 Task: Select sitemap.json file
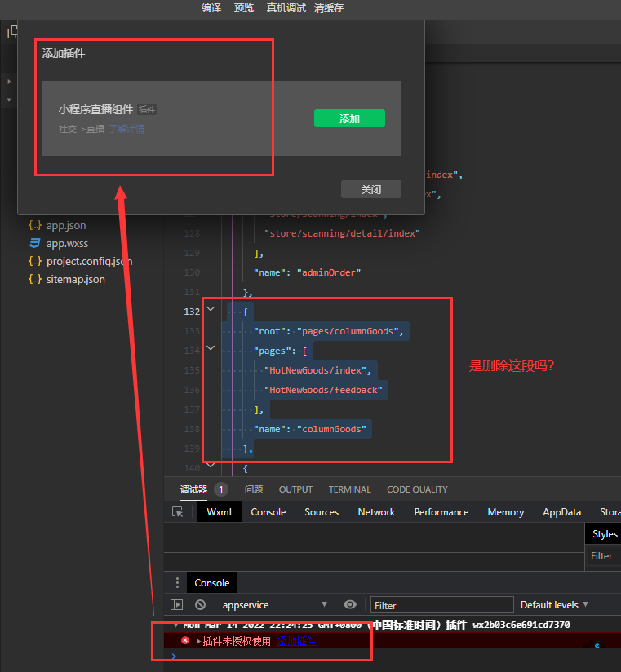[75, 280]
